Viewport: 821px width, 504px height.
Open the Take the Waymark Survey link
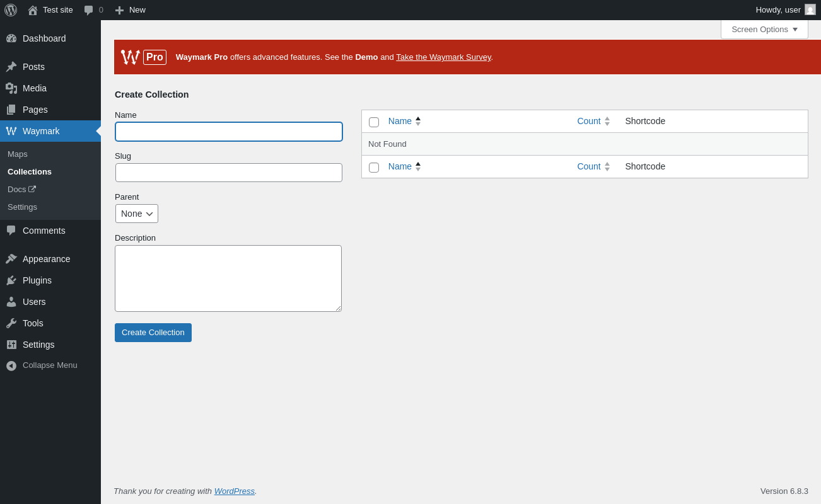(x=443, y=57)
